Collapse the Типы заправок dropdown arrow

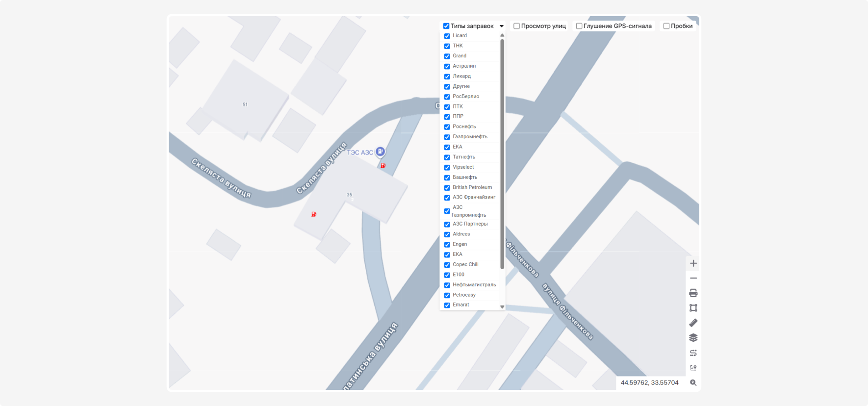click(x=502, y=26)
